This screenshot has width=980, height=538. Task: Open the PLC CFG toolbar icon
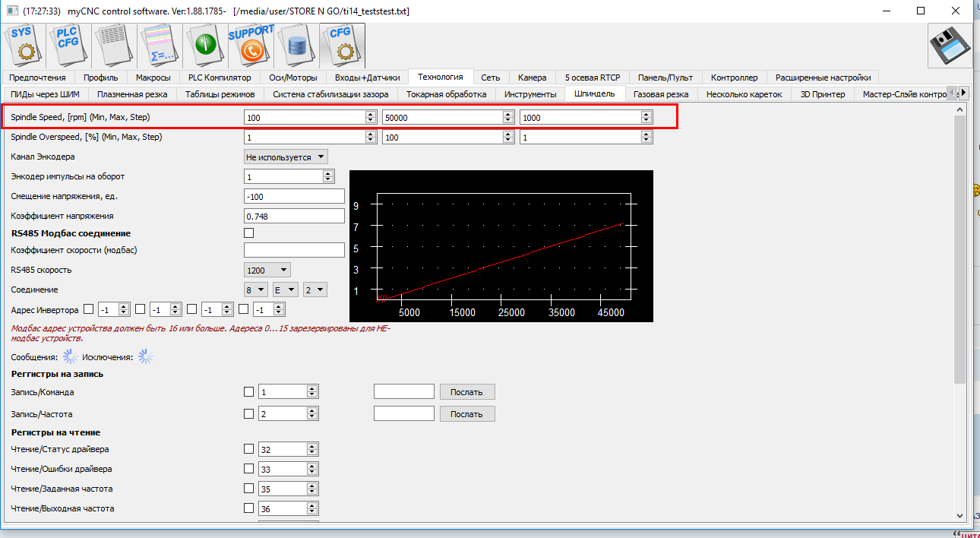70,46
